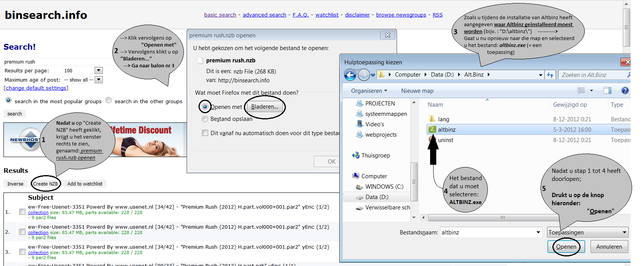The image size is (644, 266).
Task: Click the search field containing 'premium rush'
Action: [x=58, y=62]
